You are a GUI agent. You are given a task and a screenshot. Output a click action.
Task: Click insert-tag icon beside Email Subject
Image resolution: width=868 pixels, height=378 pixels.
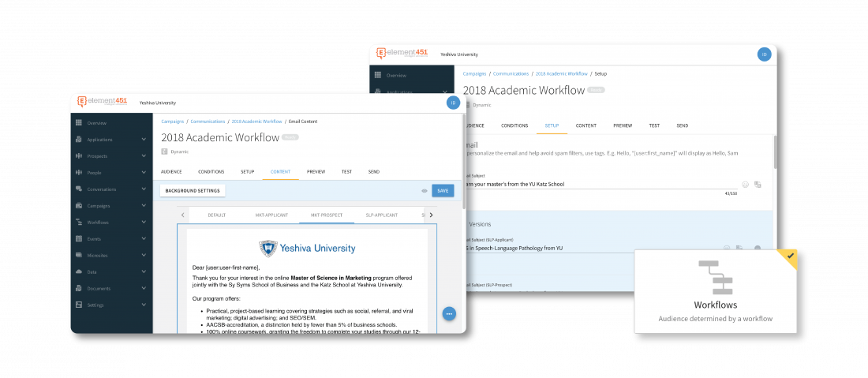point(758,185)
